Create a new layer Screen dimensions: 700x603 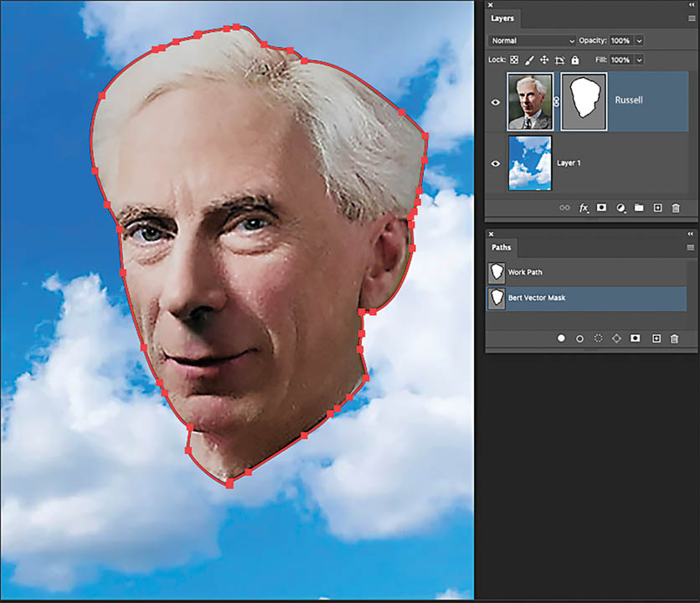[x=657, y=208]
